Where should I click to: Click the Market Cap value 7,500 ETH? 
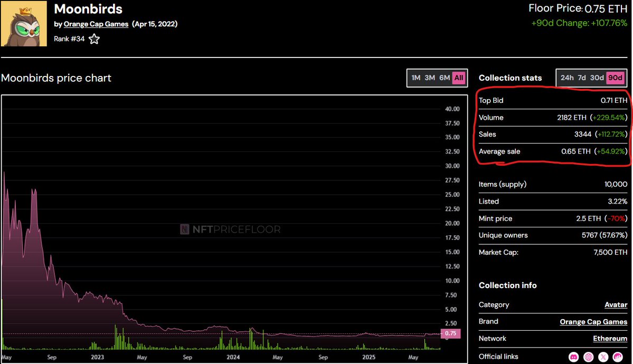[x=610, y=252]
